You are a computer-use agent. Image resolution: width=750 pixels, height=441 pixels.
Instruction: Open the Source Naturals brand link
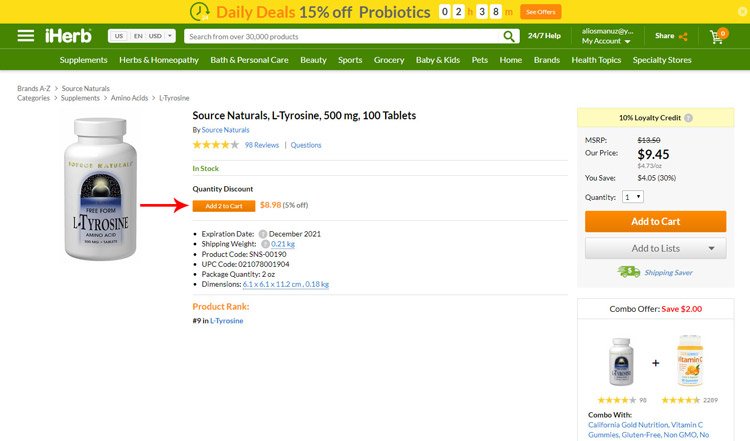[225, 130]
